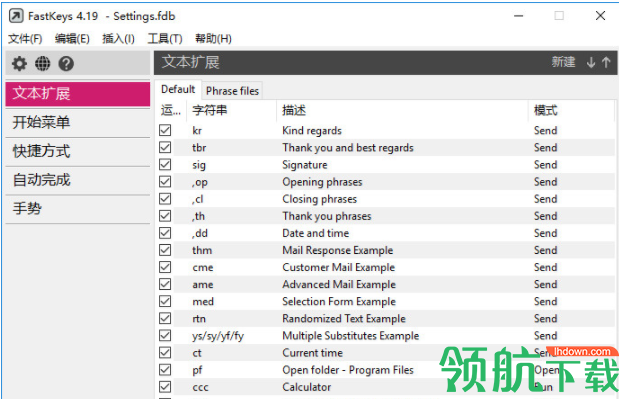Open the 自动完成 section
Image resolution: width=619 pixels, height=399 pixels.
78,180
